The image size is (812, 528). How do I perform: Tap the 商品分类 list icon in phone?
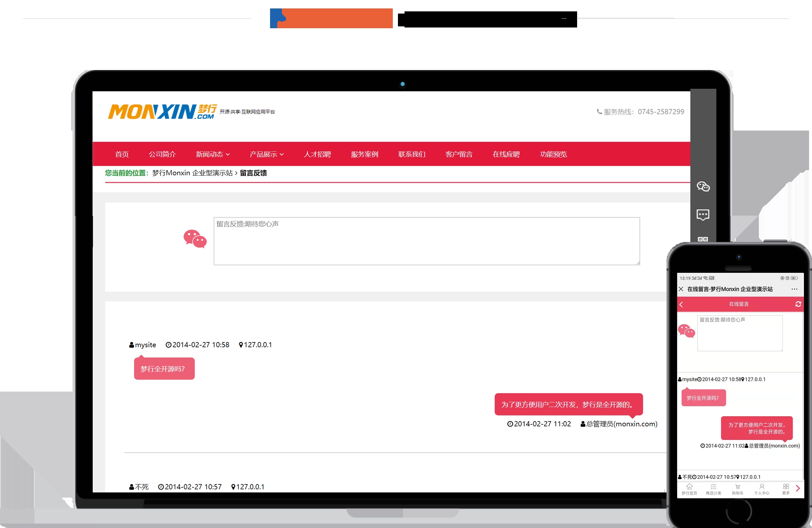click(x=713, y=489)
